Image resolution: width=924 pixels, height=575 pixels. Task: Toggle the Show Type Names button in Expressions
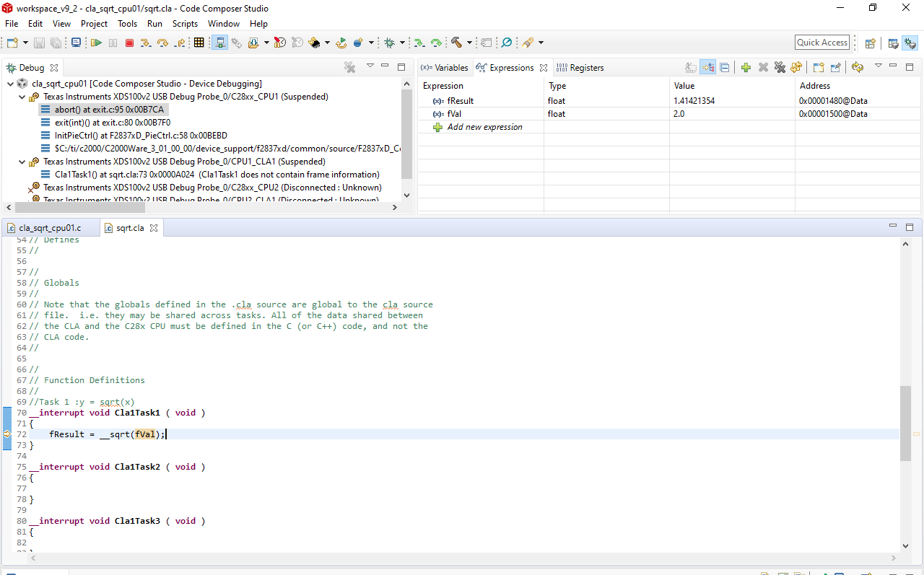point(691,68)
